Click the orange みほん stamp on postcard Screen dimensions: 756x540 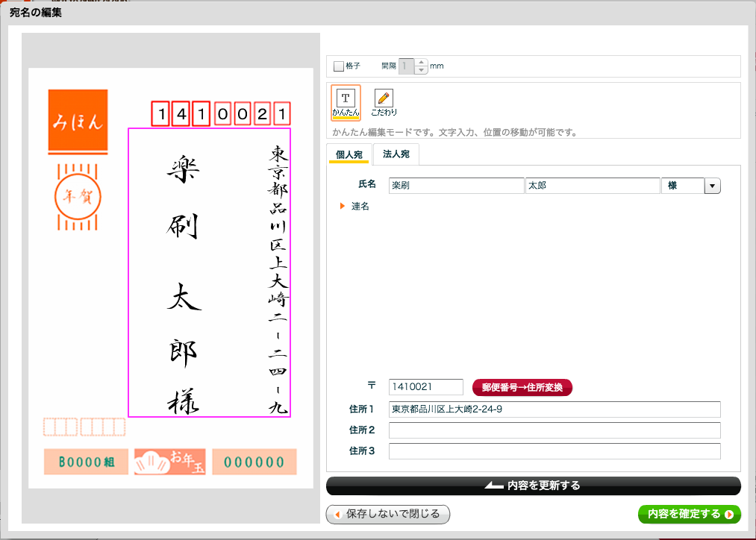point(78,122)
